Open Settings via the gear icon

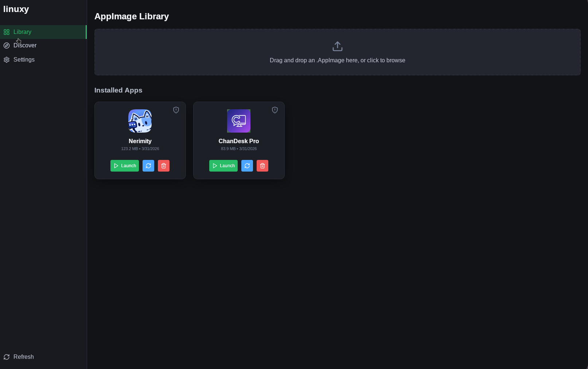pos(6,59)
